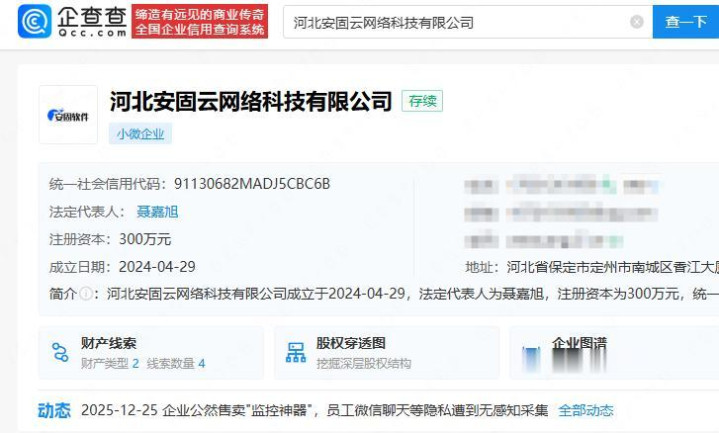Click the credit code 91130682MADJ5CBC6B

click(x=252, y=184)
